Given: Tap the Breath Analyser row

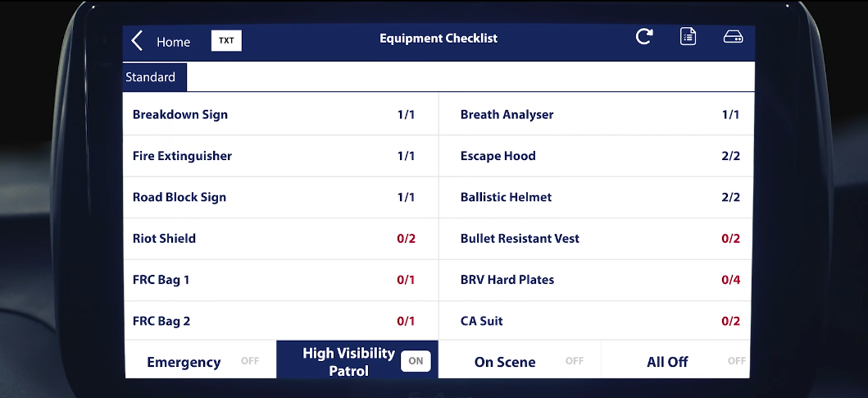Looking at the screenshot, I should (596, 115).
